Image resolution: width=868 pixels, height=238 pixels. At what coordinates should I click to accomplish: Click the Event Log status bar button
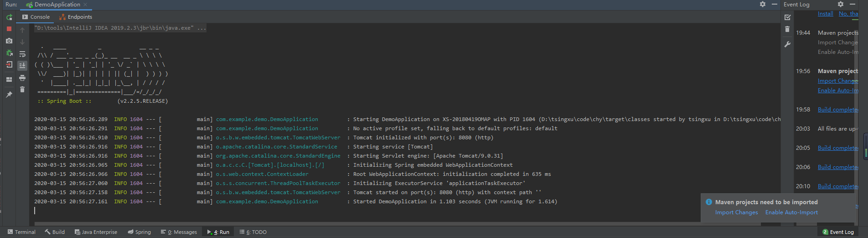click(838, 232)
